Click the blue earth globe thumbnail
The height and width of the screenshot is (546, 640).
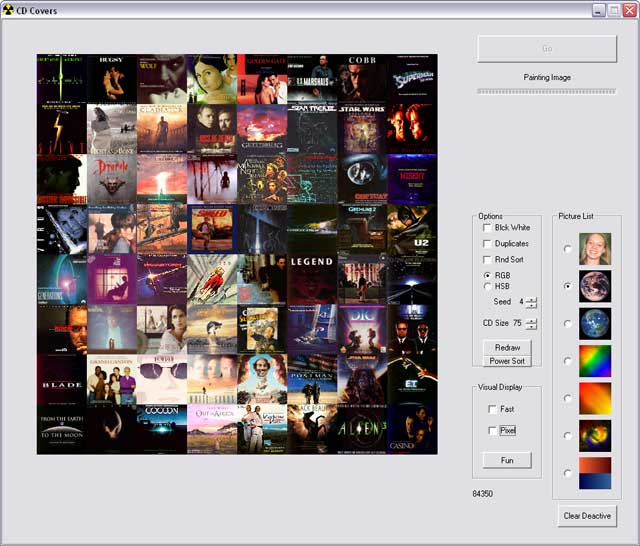[595, 324]
